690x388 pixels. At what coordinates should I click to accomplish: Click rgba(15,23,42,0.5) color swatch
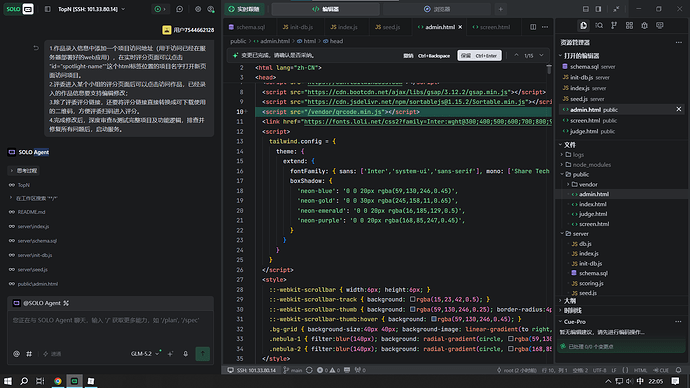point(412,300)
